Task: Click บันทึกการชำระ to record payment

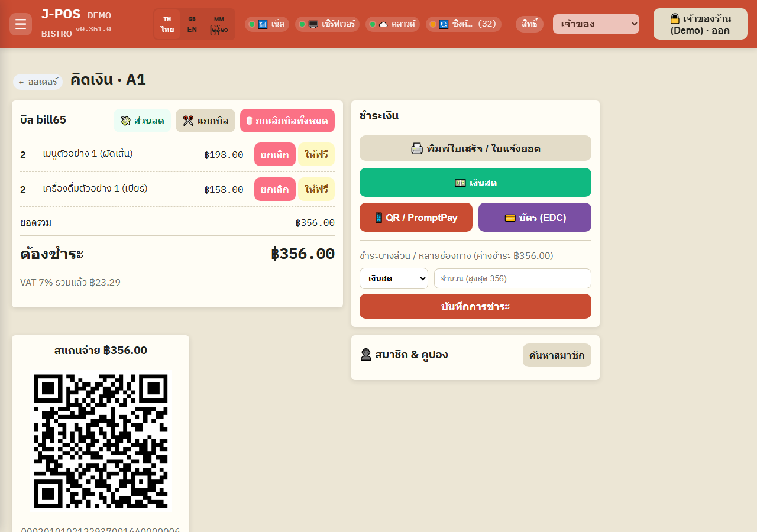Action: click(x=475, y=306)
